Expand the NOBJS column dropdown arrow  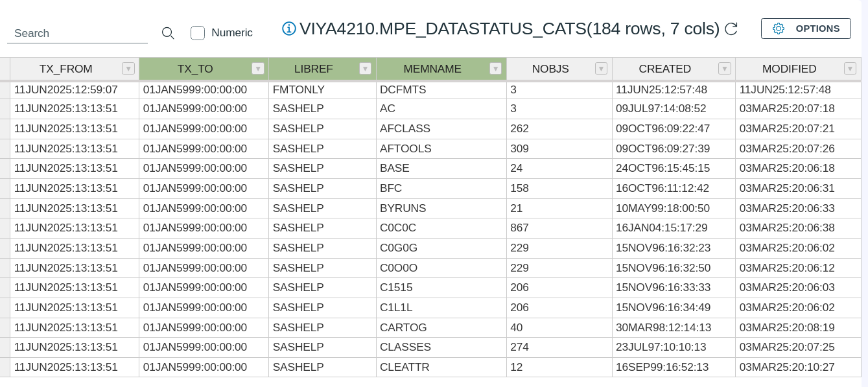point(602,69)
